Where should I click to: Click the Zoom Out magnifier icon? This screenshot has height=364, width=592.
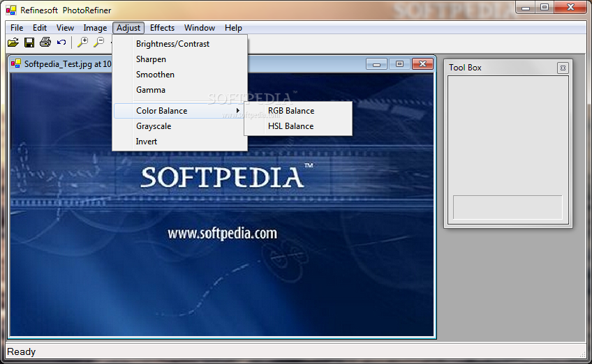[x=99, y=42]
